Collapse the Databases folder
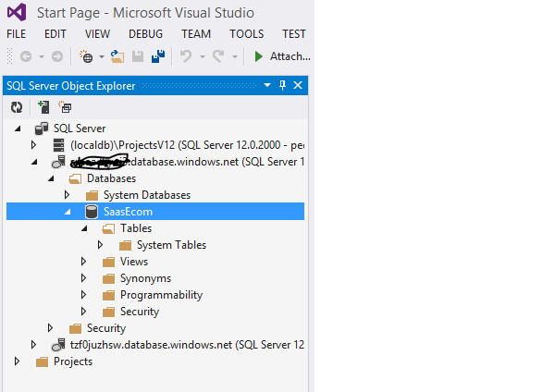This screenshot has height=392, width=555. [51, 178]
